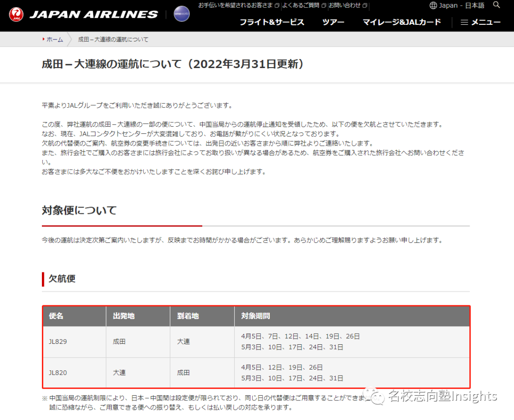The image size is (514, 420).
Task: Click external-link icon beside お手伝いを希望されるお客さま
Action: click(277, 5)
